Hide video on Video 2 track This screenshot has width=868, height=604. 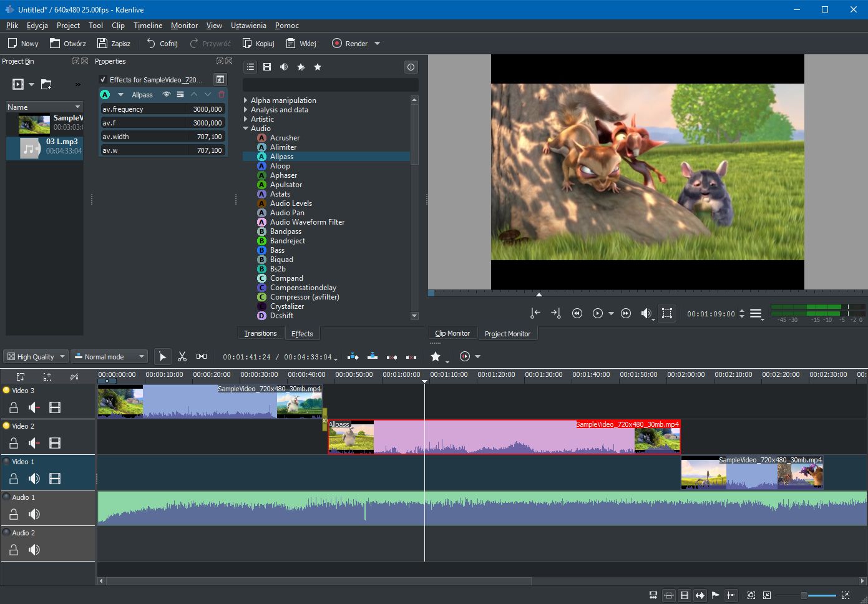pyautogui.click(x=55, y=443)
